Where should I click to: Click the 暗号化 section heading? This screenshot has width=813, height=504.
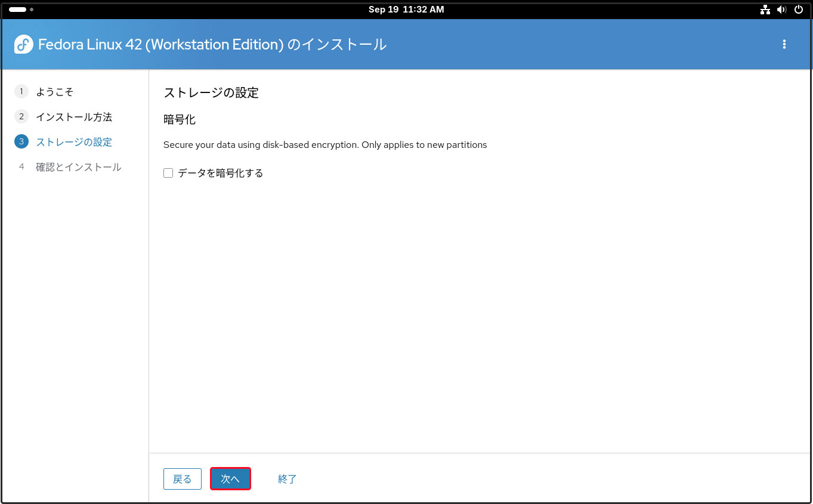[x=180, y=119]
